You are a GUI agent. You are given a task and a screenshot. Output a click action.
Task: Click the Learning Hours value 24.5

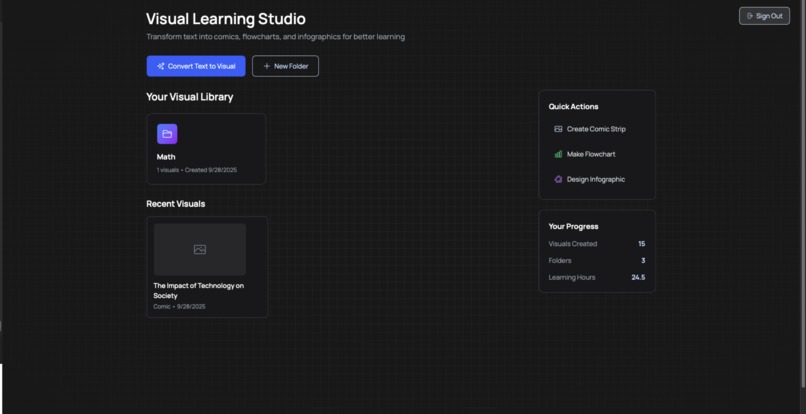(638, 278)
